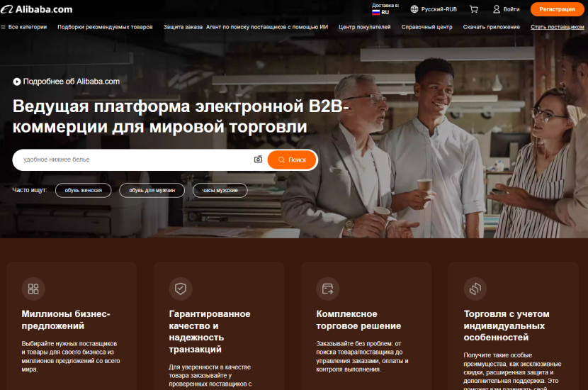The height and width of the screenshot is (390, 588).
Task: Click the Миллионы бизнес-предложений heading
Action: [66, 320]
